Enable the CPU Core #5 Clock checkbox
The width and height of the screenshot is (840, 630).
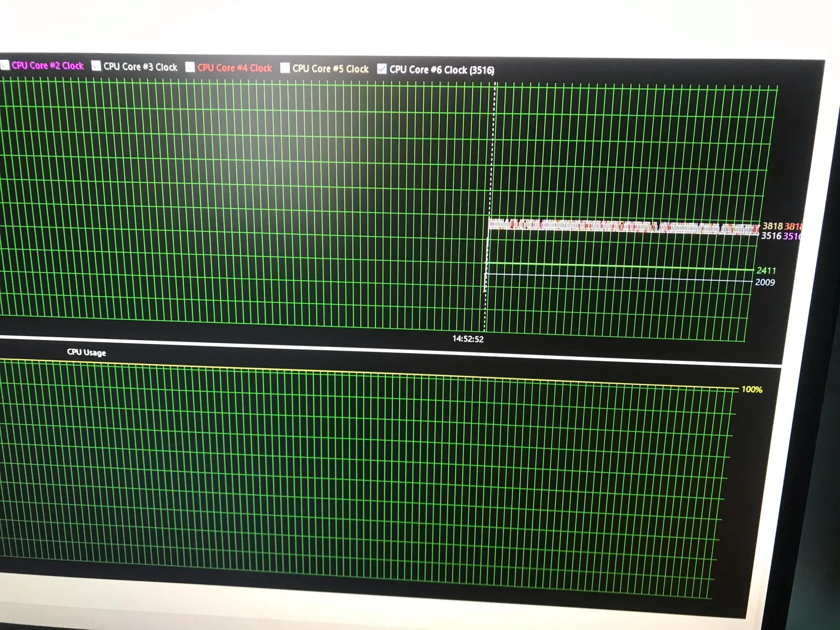(x=285, y=68)
